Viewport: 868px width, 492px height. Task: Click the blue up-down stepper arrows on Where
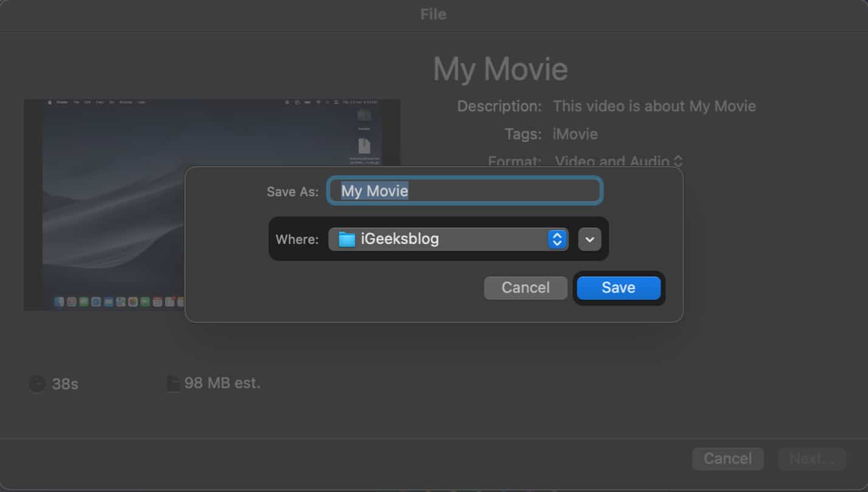click(x=557, y=239)
